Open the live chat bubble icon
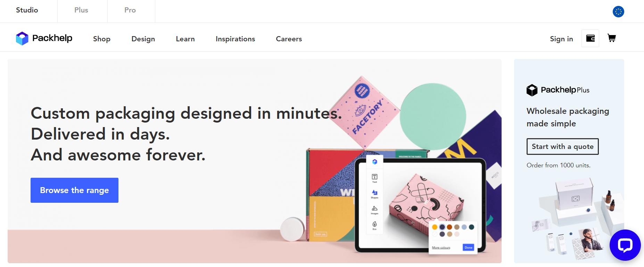The height and width of the screenshot is (267, 644). point(625,245)
